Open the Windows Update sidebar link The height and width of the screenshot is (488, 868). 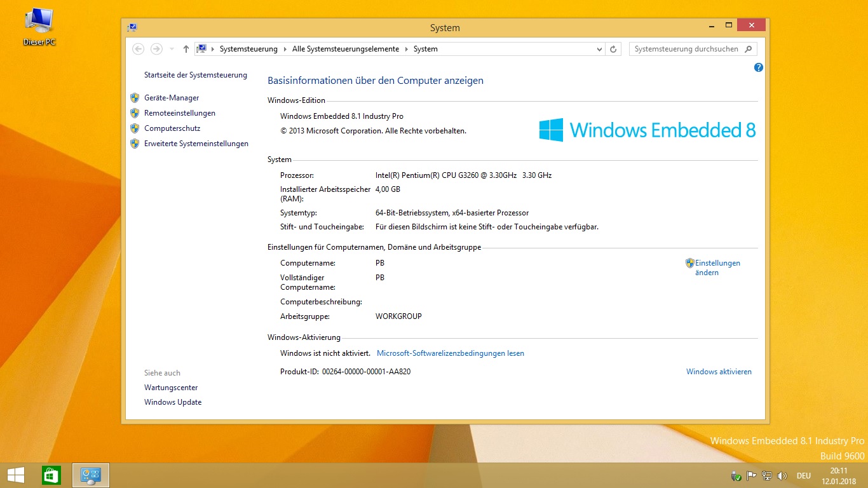(x=173, y=402)
